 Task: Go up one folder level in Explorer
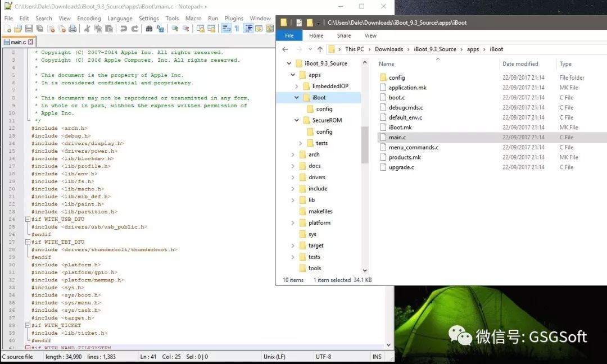(x=320, y=49)
